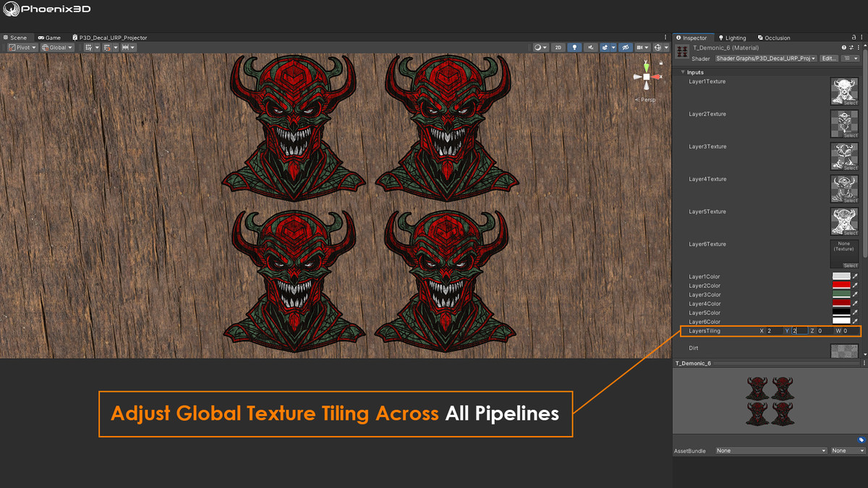The height and width of the screenshot is (488, 868).
Task: Click the Edit button next to the shader
Action: (829, 58)
